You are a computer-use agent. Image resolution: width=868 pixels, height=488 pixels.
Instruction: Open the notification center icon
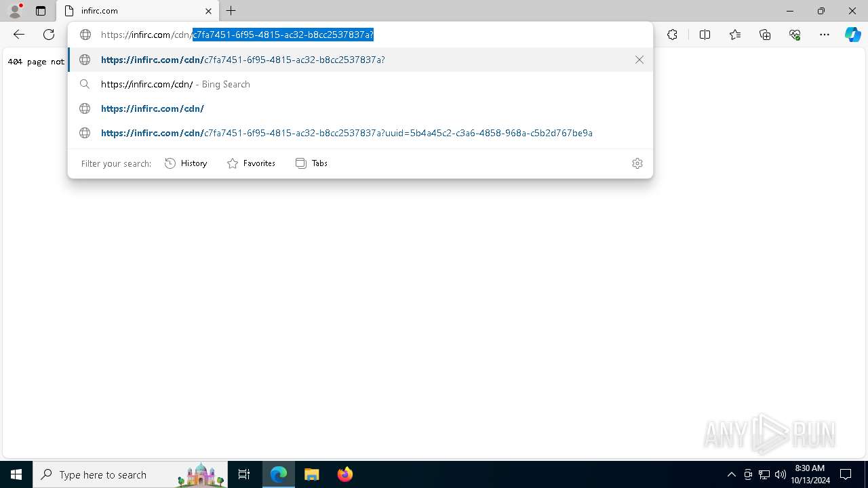[x=846, y=474]
